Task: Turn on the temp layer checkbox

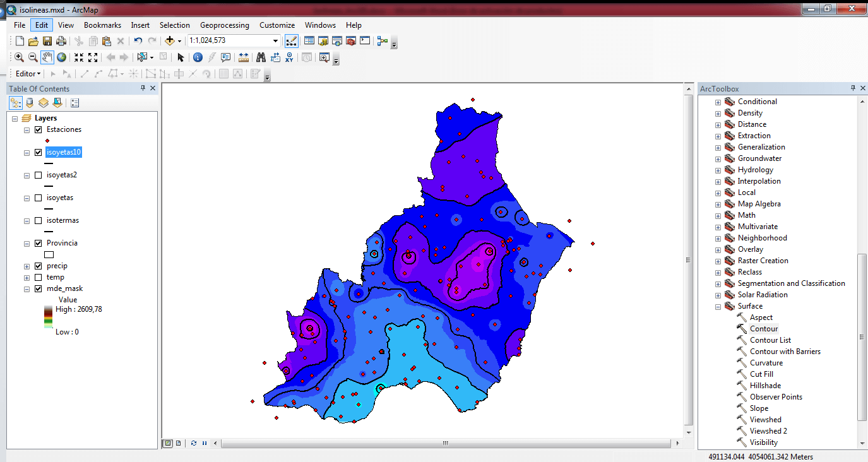Action: click(x=39, y=277)
